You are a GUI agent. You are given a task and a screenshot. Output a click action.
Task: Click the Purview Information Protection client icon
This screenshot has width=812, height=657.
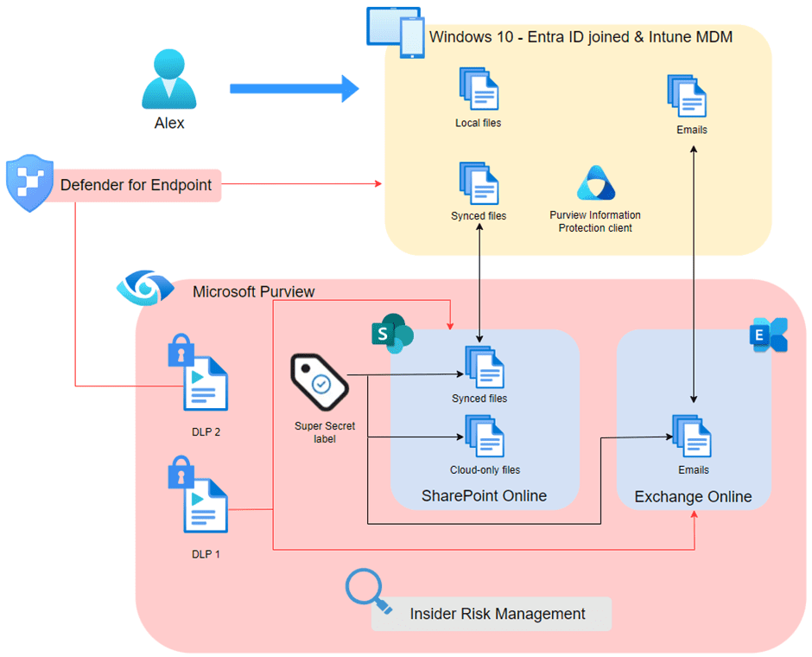pyautogui.click(x=596, y=183)
